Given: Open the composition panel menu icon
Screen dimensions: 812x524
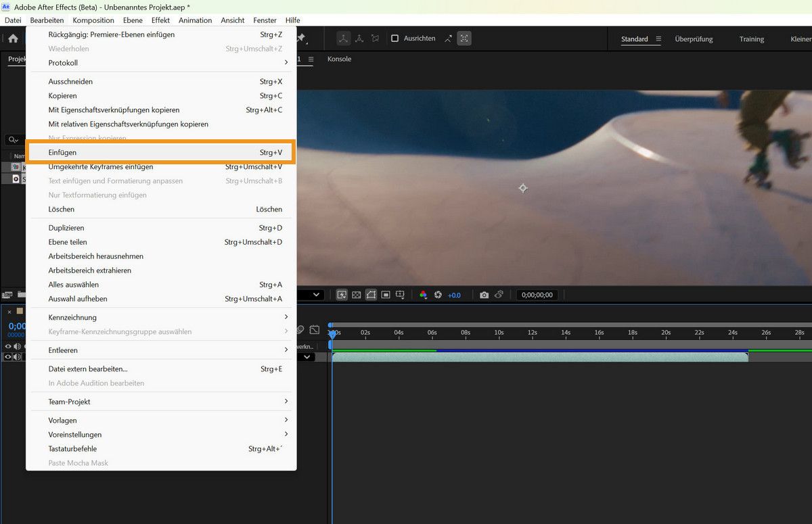Looking at the screenshot, I should [x=311, y=59].
